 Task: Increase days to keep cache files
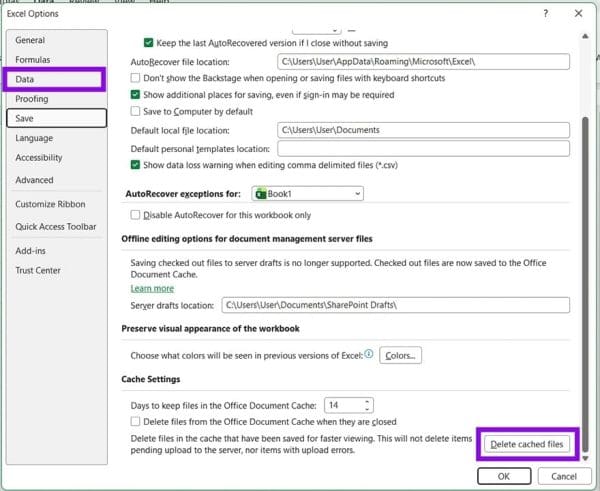click(367, 401)
